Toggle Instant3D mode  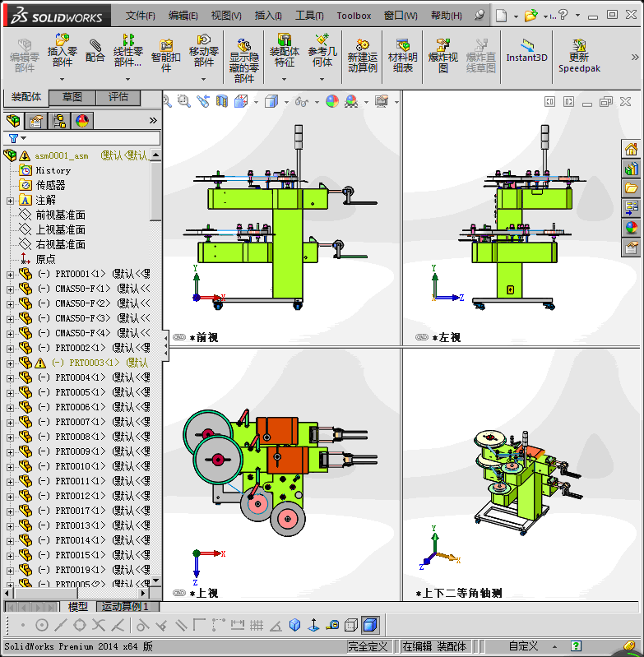pos(526,51)
